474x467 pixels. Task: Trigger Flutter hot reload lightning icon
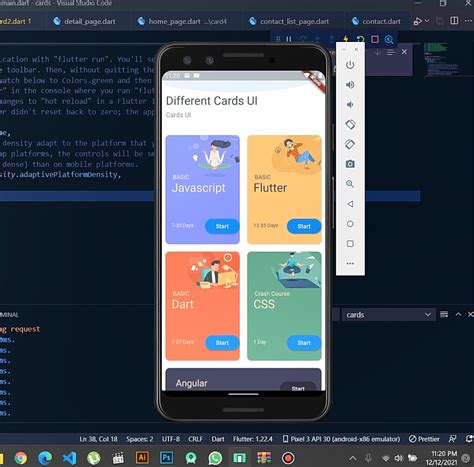tap(346, 39)
